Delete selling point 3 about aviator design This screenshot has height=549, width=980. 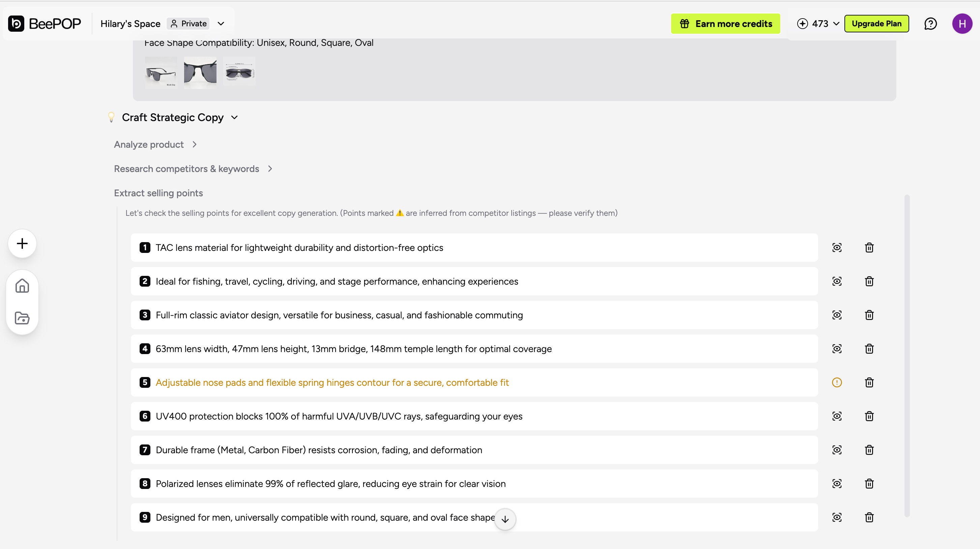coord(869,315)
